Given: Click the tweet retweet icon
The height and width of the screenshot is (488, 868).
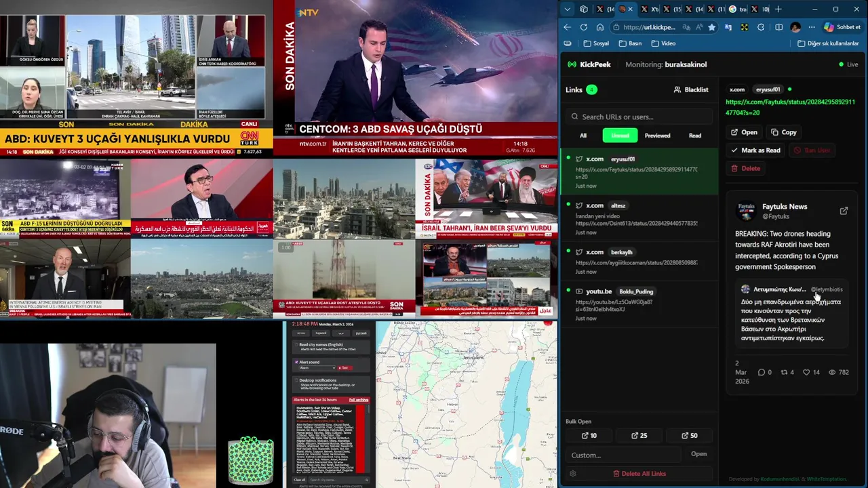Looking at the screenshot, I should (x=784, y=372).
